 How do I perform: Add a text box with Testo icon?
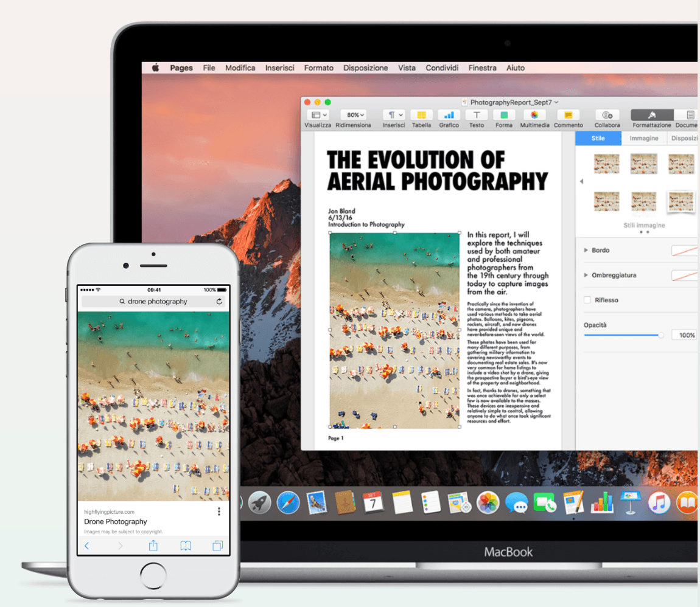tap(477, 115)
